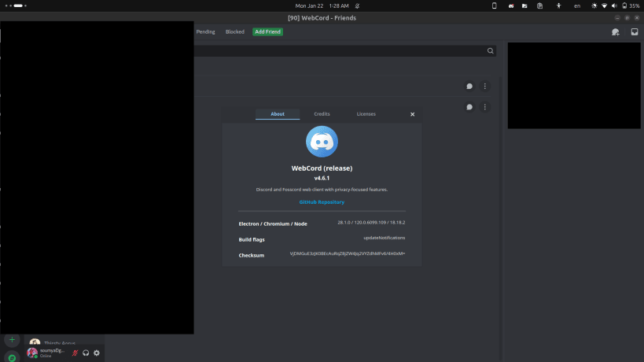Switch to the Credits tab
This screenshot has height=362, width=644.
(x=322, y=114)
